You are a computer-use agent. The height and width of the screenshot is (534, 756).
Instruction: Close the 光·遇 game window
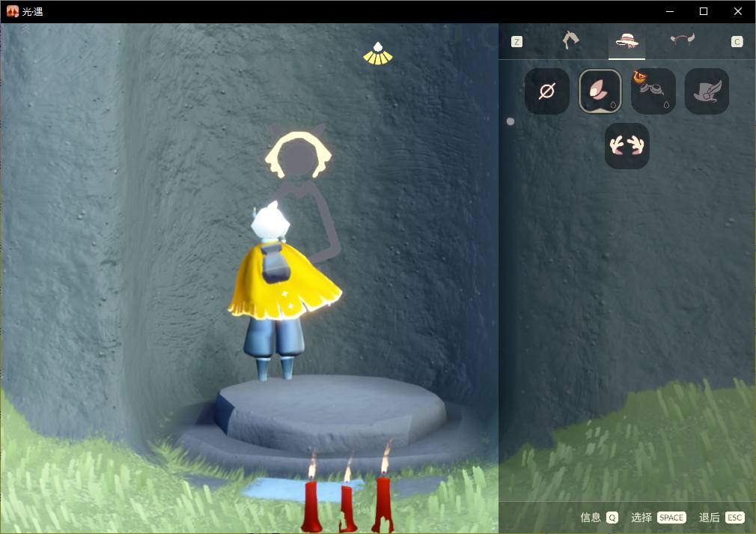738,11
